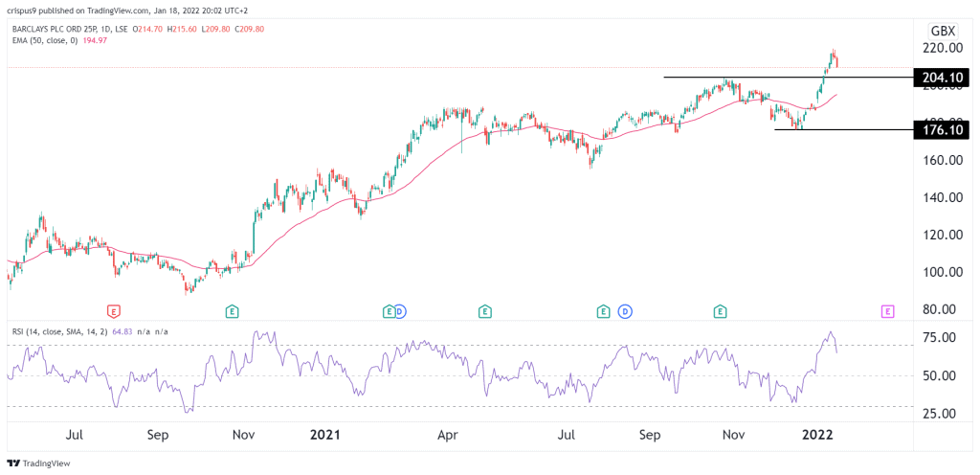Click the 120.00 price axis label

[x=941, y=235]
